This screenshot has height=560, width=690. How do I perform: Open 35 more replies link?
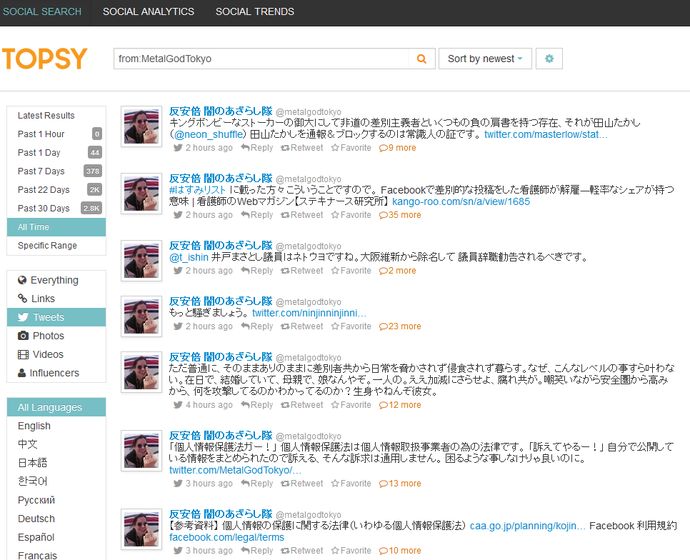[x=400, y=215]
